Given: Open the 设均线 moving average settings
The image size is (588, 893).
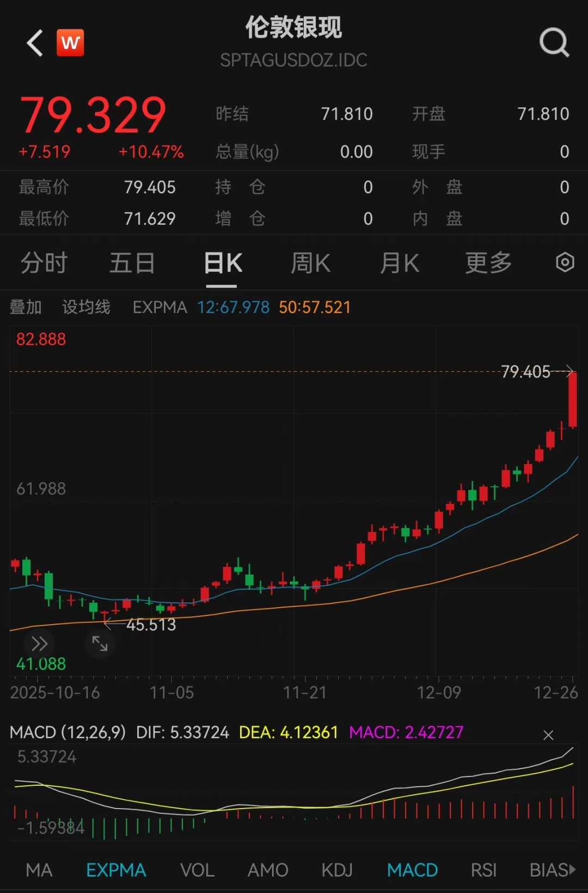Looking at the screenshot, I should click(86, 307).
